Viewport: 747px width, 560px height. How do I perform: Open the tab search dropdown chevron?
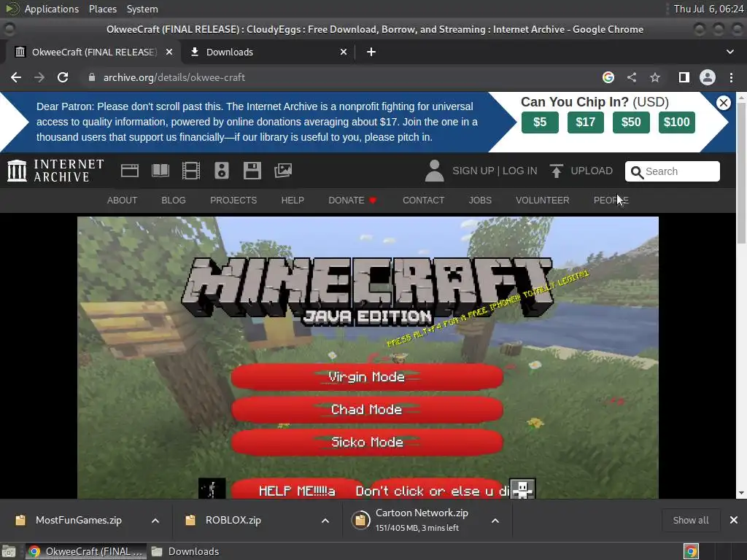(x=729, y=52)
